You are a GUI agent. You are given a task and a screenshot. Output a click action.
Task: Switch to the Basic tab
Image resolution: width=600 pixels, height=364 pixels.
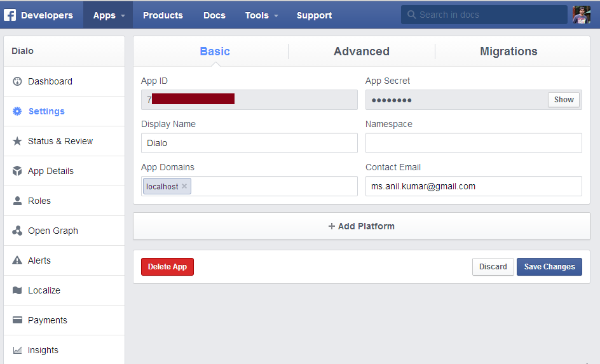(x=215, y=51)
